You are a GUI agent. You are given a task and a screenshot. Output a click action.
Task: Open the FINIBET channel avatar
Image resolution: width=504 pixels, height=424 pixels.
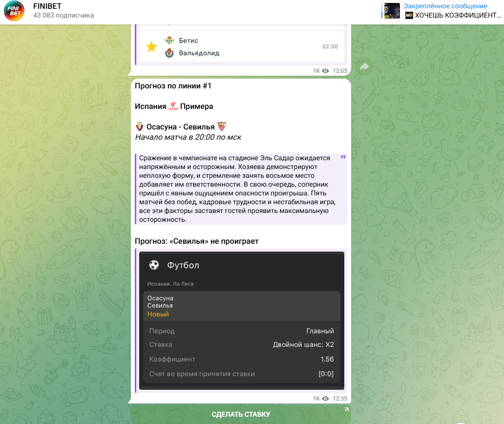[x=14, y=11]
